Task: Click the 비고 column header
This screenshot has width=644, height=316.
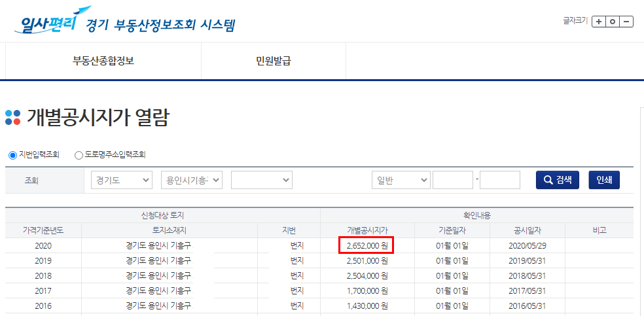Action: coord(599,230)
